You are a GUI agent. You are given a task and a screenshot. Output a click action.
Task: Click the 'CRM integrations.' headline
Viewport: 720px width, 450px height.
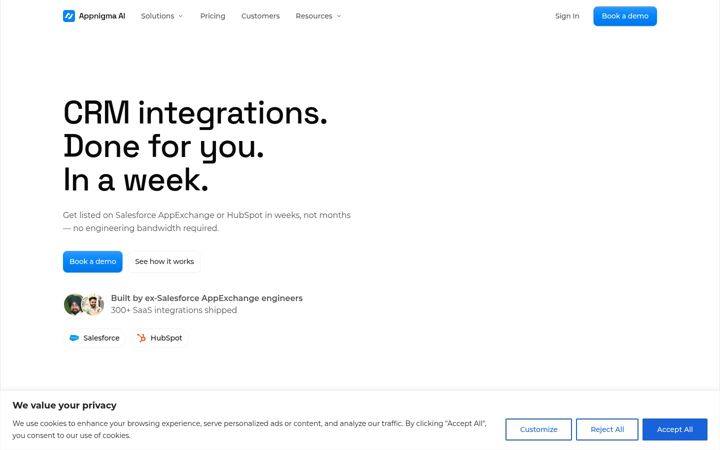(195, 113)
